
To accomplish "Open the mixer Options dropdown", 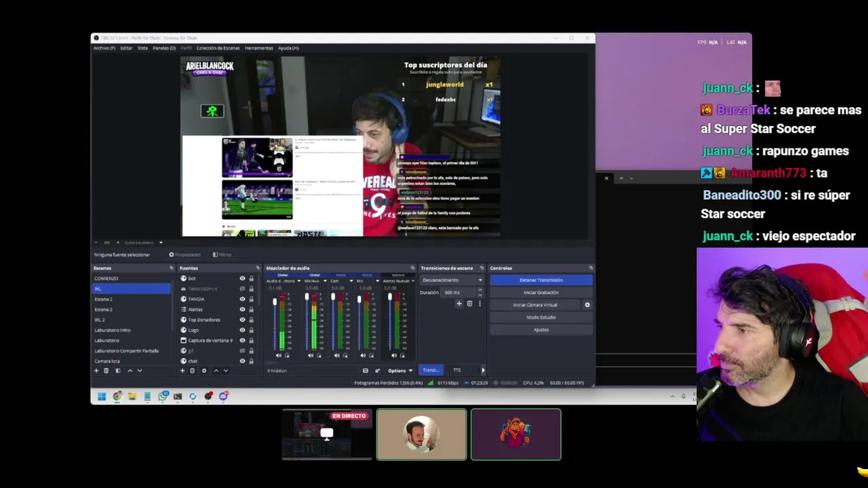I will point(401,371).
